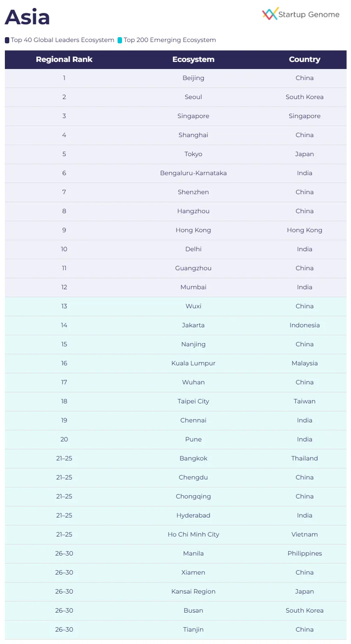
Task: Select the Beijing ecosystem cell
Action: pos(193,78)
